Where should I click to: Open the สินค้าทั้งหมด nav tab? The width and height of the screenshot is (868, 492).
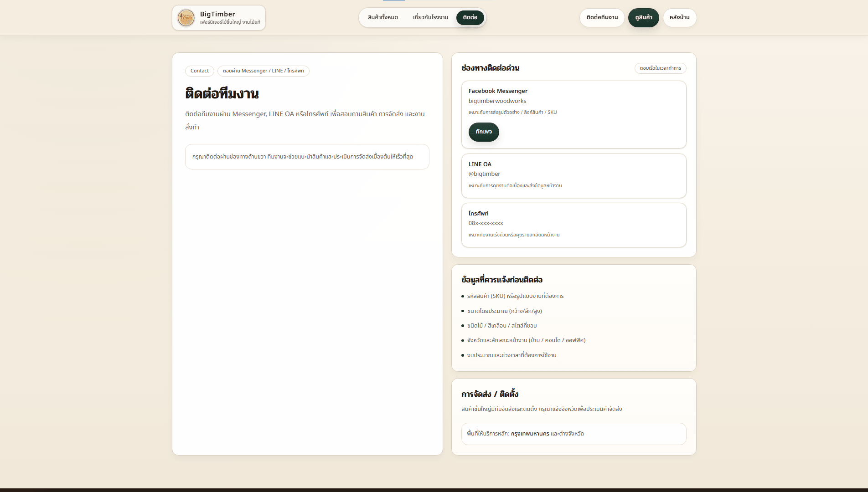[x=383, y=17]
